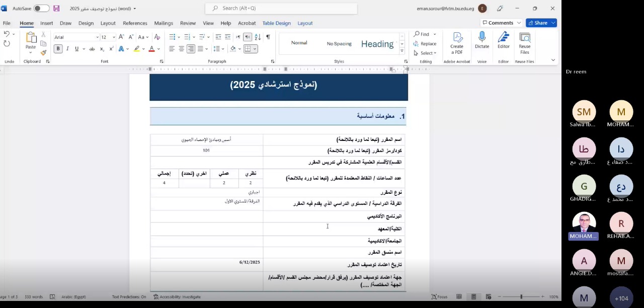Toggle right-to-left text direction
This screenshot has width=644, height=308.
pos(248,37)
